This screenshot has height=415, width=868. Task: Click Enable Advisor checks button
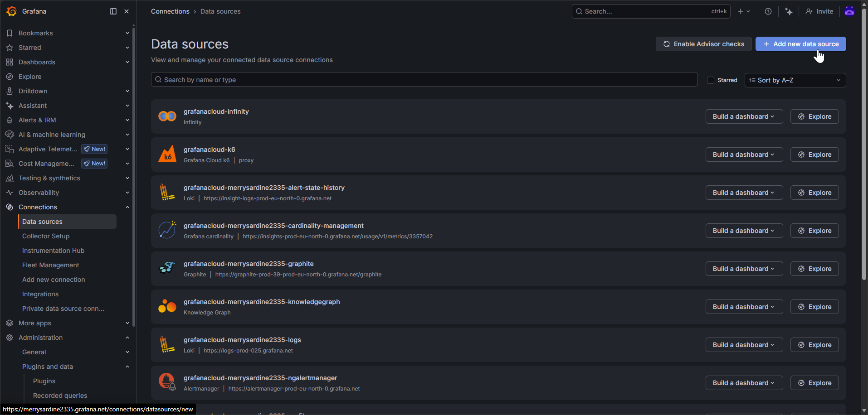coord(704,44)
